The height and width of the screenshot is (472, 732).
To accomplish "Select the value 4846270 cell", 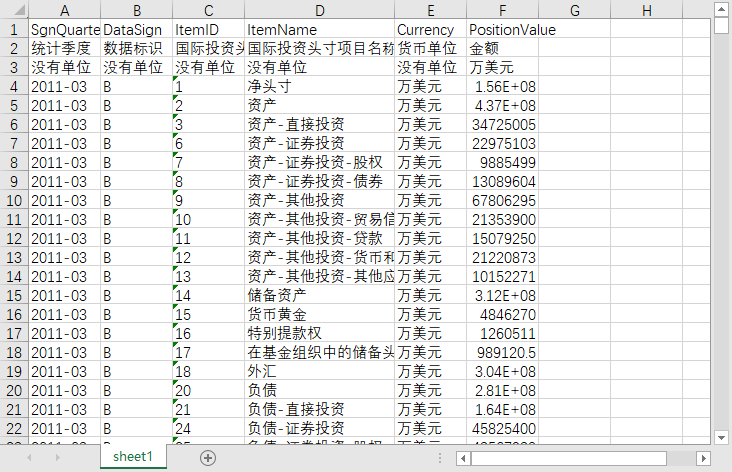I will (502, 315).
